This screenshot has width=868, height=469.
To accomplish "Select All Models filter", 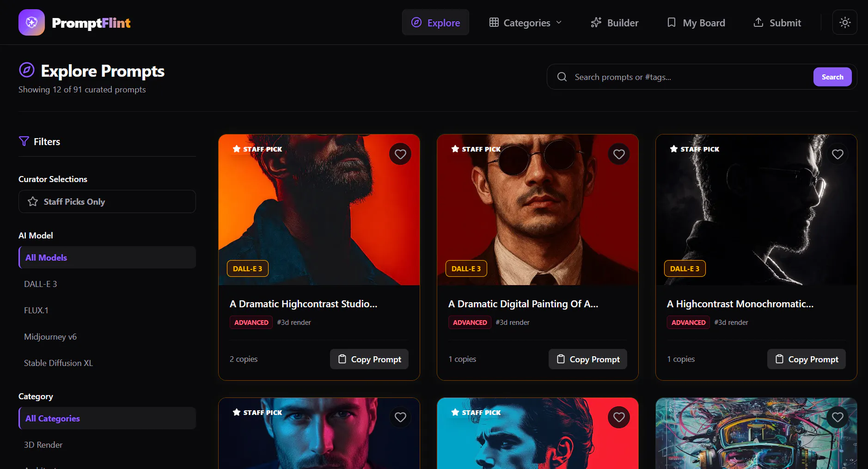I will click(107, 257).
